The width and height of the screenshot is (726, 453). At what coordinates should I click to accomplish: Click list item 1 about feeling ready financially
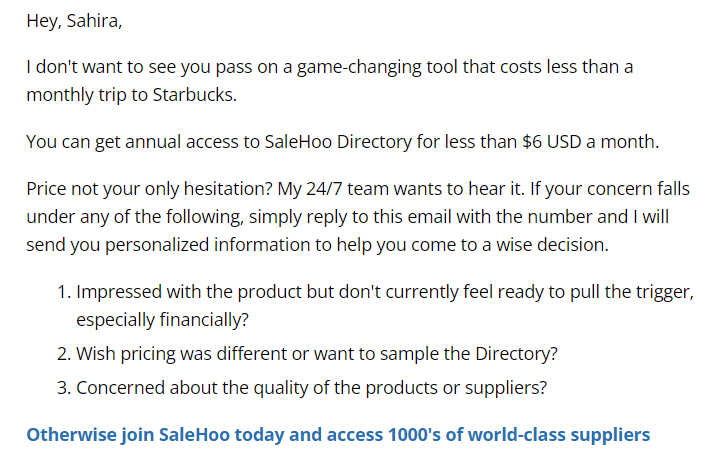click(x=385, y=306)
